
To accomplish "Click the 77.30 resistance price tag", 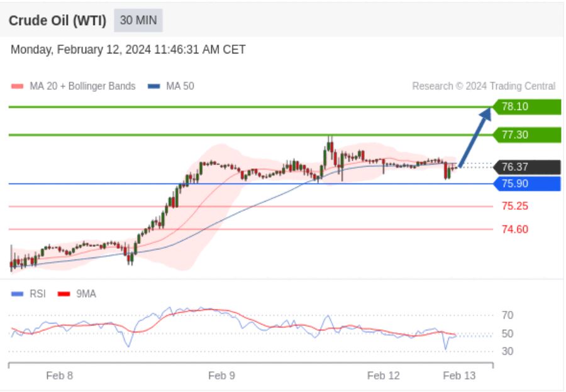I will pos(527,135).
